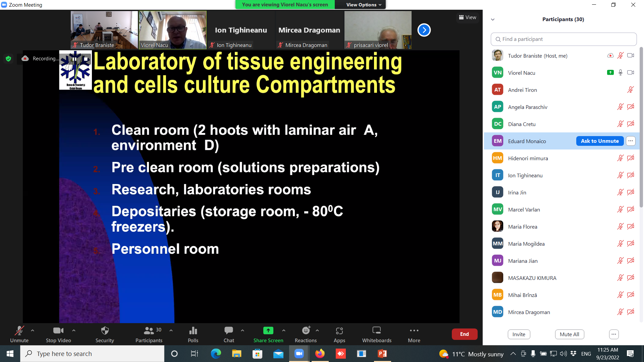Open Firefox from taskbar
This screenshot has height=362, width=644.
(320, 354)
